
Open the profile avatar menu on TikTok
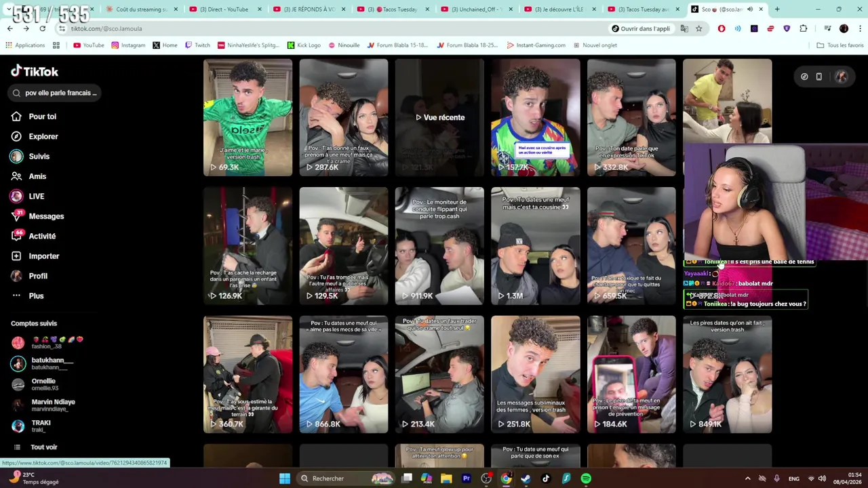[841, 77]
